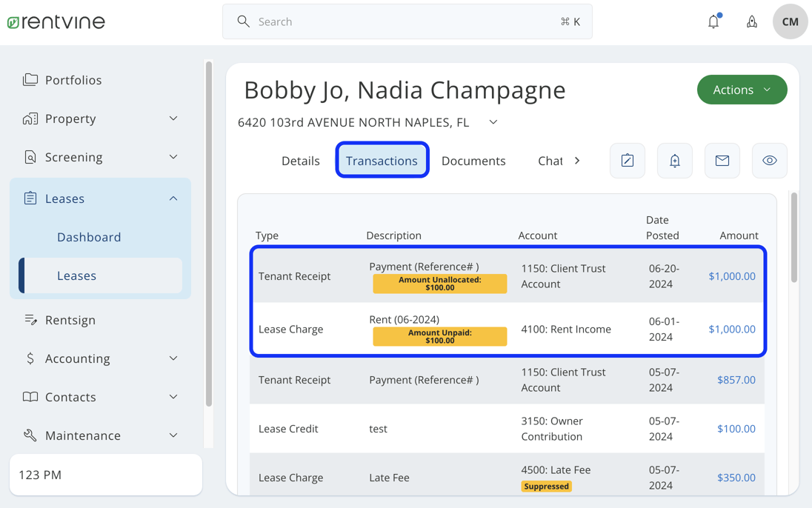Open the CM user avatar menu
The image size is (812, 508).
(x=790, y=21)
